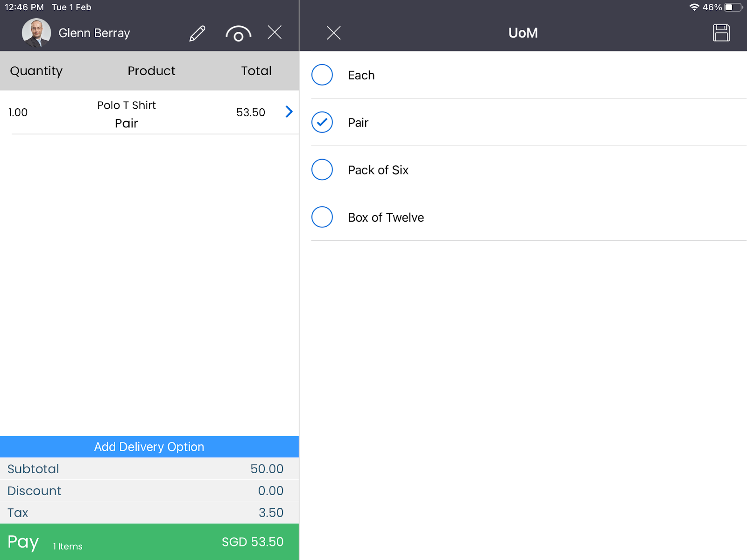Check the battery indicator in status bar

(733, 7)
